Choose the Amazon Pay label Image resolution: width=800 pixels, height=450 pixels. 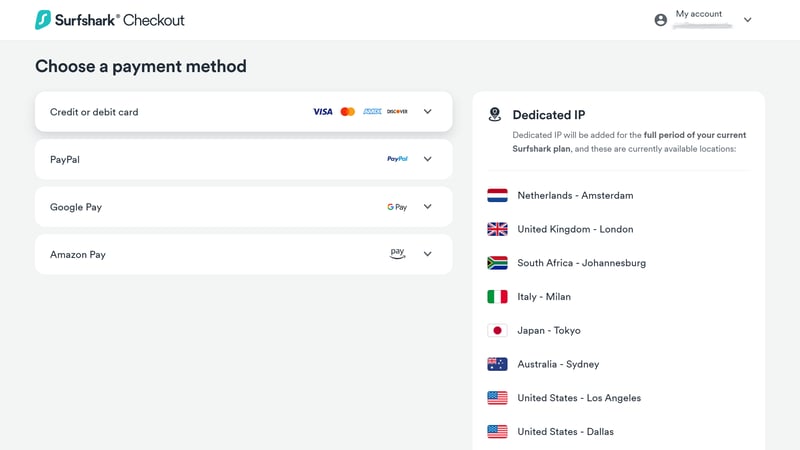(x=78, y=255)
